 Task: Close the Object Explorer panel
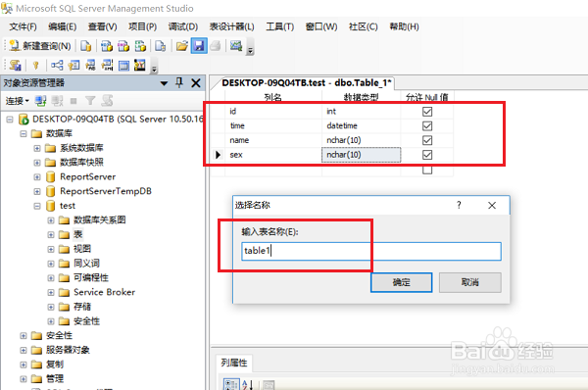(196, 83)
